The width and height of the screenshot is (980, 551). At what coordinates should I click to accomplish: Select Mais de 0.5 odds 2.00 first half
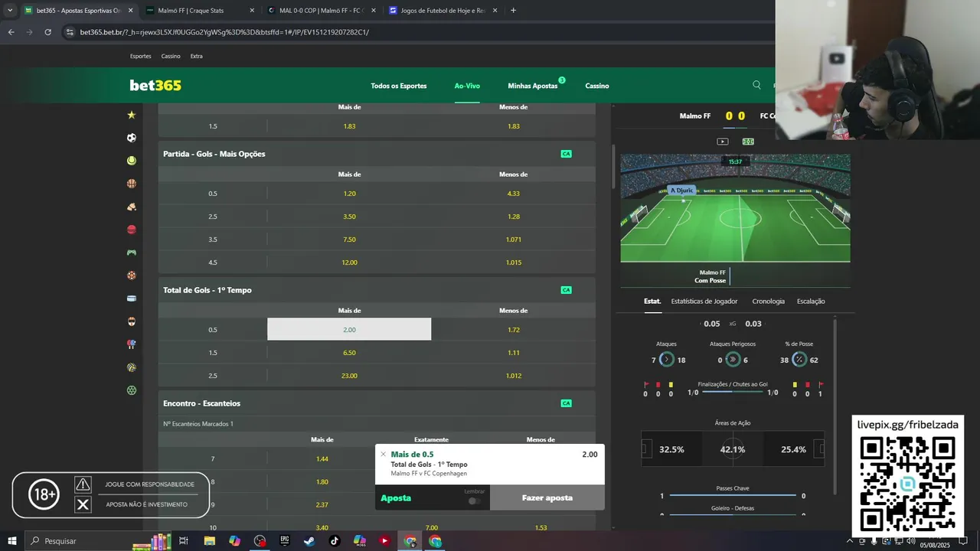pyautogui.click(x=349, y=329)
